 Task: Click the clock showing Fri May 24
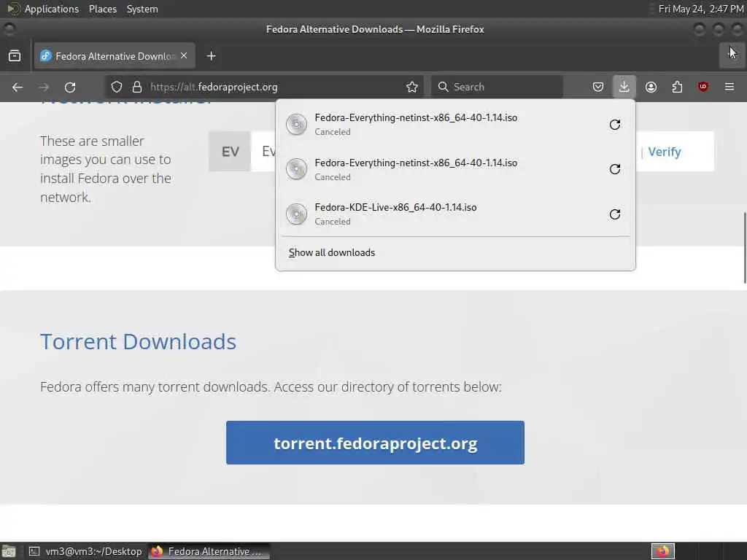[701, 9]
